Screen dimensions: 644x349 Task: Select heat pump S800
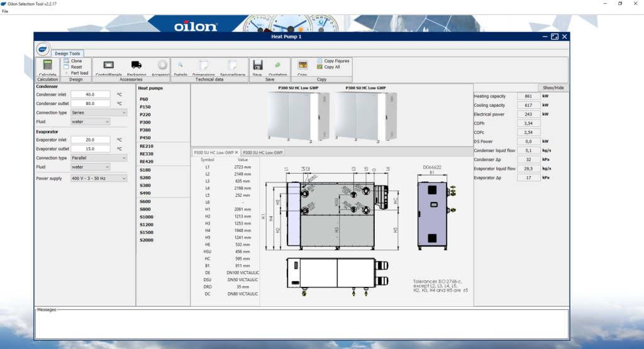(145, 209)
